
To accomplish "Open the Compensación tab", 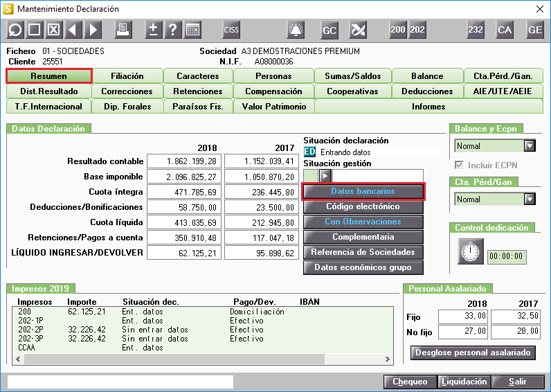I will (273, 91).
